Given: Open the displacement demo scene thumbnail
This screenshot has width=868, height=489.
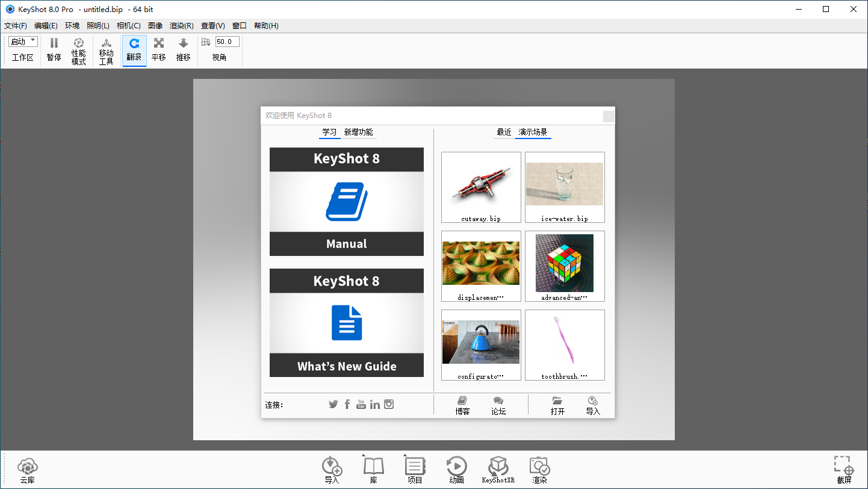Looking at the screenshot, I should [x=481, y=266].
